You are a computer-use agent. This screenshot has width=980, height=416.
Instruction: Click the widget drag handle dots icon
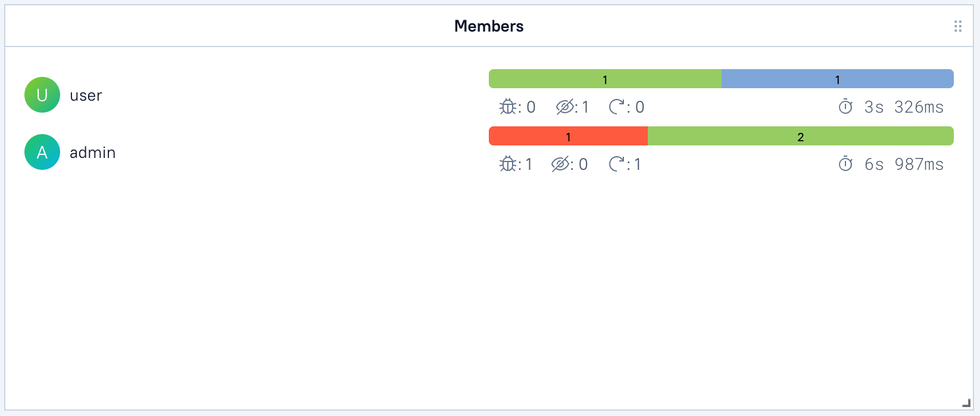(x=957, y=26)
